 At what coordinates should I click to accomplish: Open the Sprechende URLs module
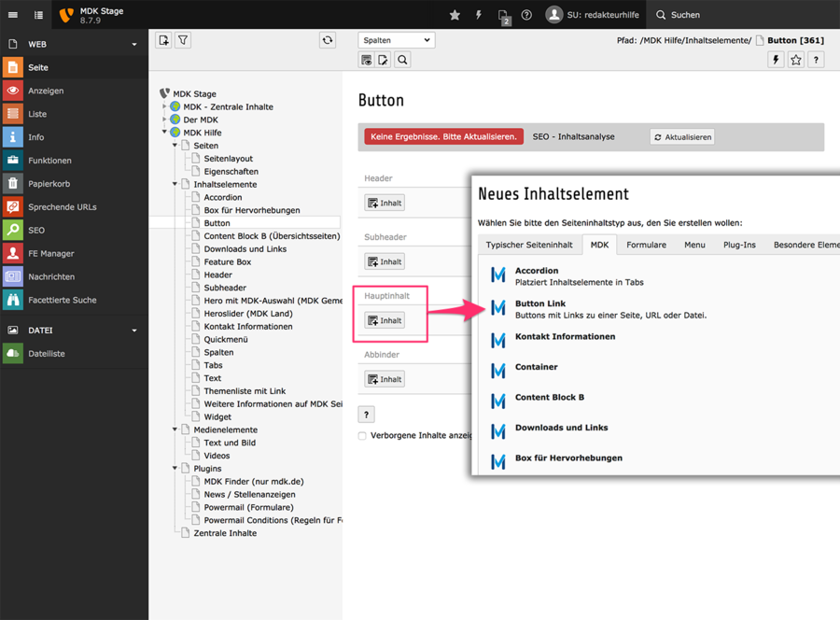[75, 207]
